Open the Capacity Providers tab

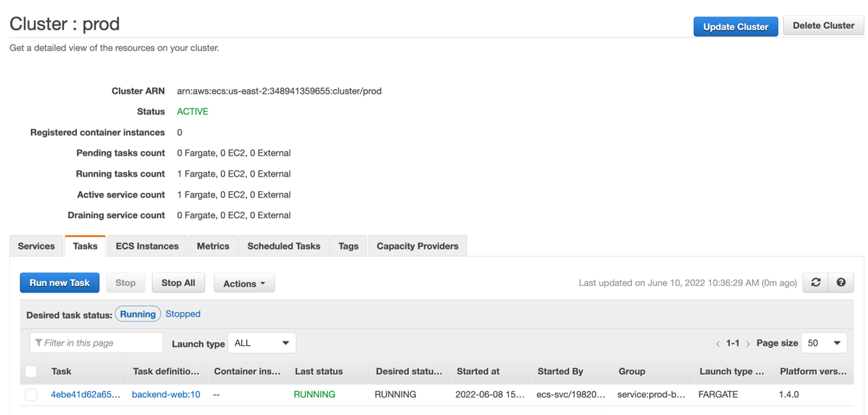click(x=417, y=246)
